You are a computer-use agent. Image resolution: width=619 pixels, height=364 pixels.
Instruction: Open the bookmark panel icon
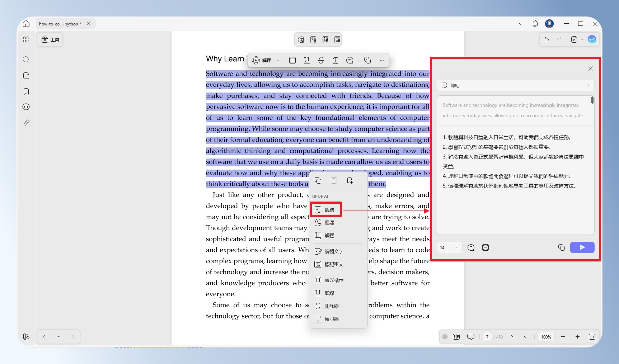click(26, 91)
